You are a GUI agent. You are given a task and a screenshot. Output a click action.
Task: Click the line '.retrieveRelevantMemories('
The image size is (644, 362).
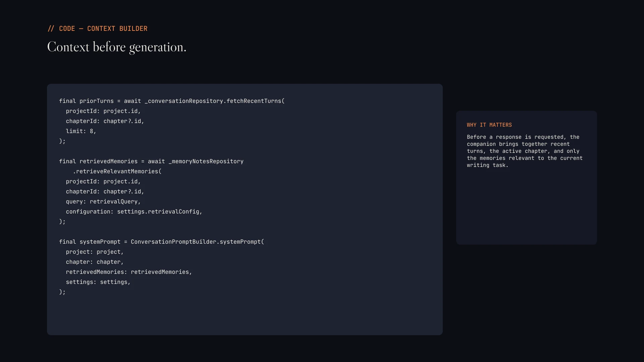[117, 172]
